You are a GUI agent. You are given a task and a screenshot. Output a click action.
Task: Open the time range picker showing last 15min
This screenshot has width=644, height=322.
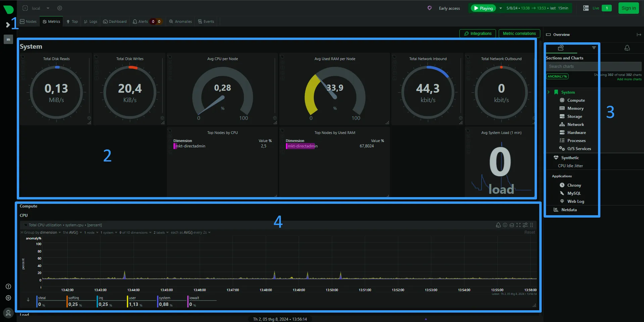click(537, 8)
